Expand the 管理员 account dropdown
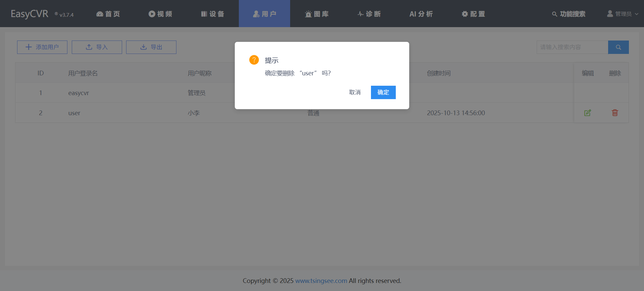The height and width of the screenshot is (291, 644). 623,14
